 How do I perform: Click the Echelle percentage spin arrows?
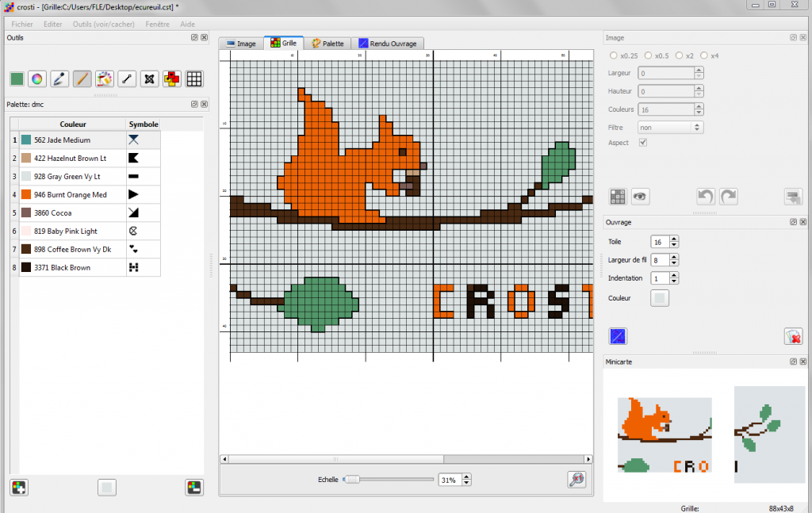pos(466,480)
